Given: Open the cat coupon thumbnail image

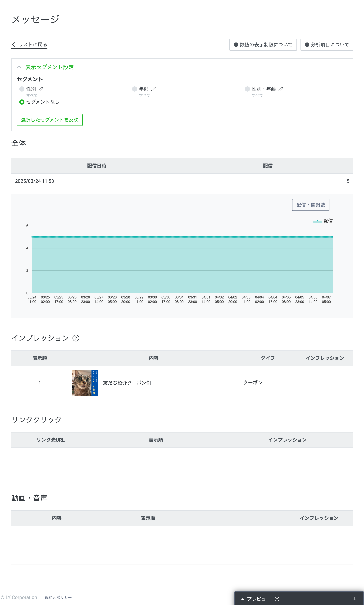Looking at the screenshot, I should [85, 382].
